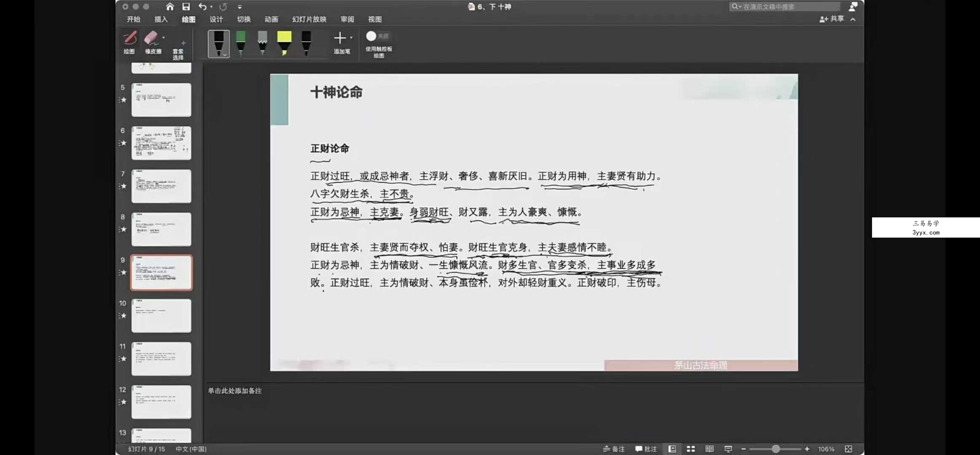Switch to Normal view icon
Image resolution: width=980 pixels, height=455 pixels.
672,449
